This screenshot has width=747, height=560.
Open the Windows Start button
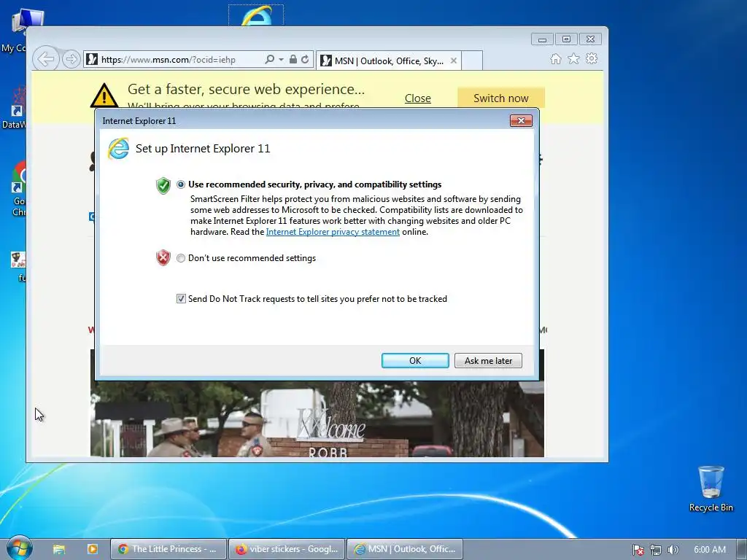pyautogui.click(x=19, y=548)
